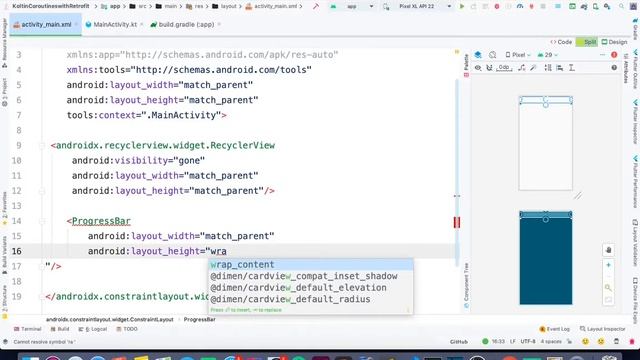The image size is (640, 360).
Task: Open the TODO tool window
Action: click(127, 329)
